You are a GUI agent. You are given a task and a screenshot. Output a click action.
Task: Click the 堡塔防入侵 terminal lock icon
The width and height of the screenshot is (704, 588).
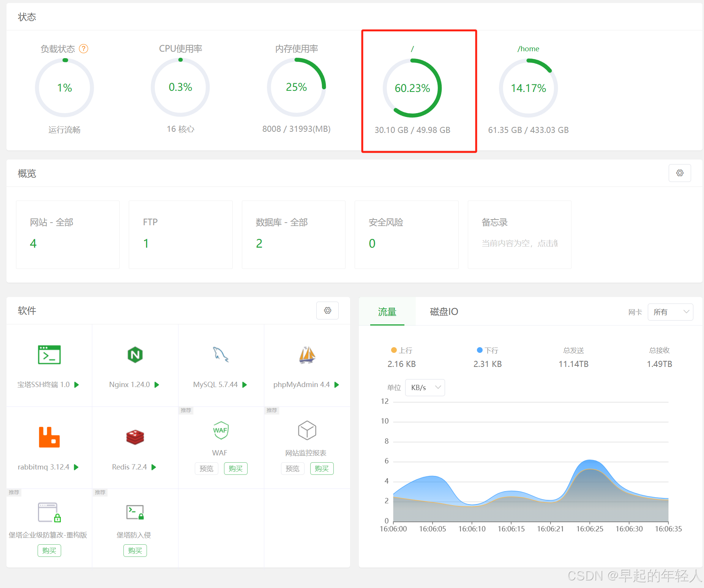[x=135, y=512]
